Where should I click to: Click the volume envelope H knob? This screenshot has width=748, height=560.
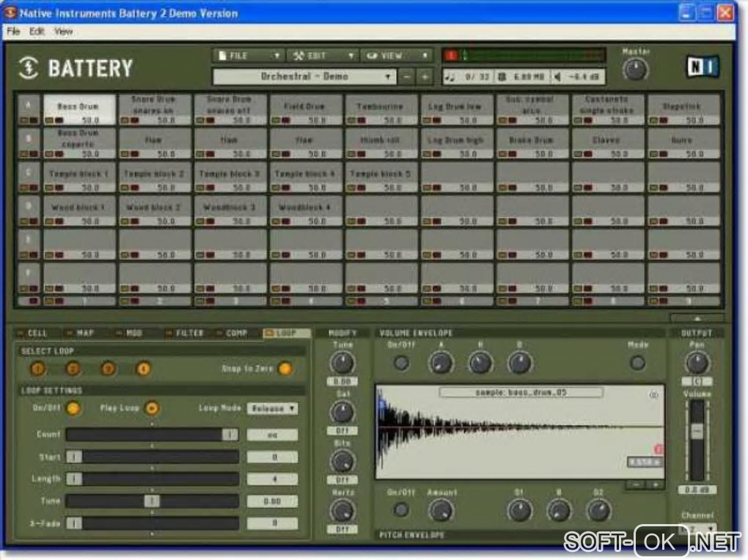480,364
